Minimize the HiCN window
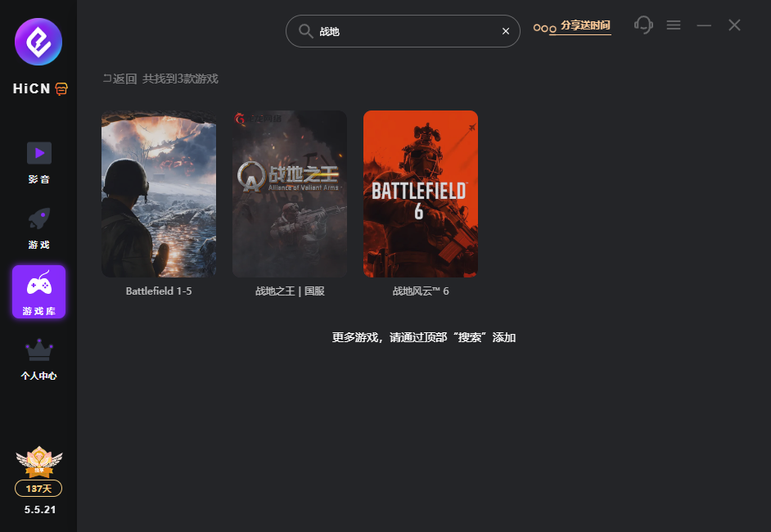This screenshot has height=532, width=771. click(x=704, y=25)
